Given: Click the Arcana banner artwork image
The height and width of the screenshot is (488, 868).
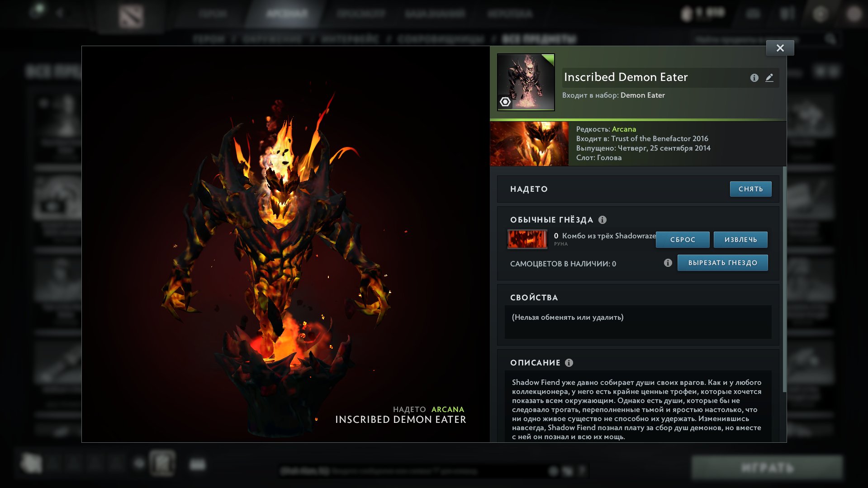Looking at the screenshot, I should 529,144.
